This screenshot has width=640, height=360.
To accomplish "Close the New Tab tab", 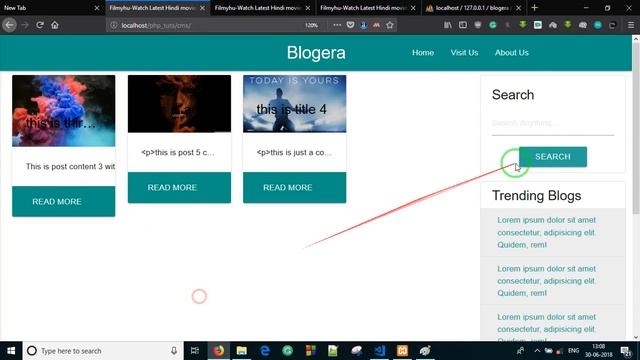I will pos(97,8).
